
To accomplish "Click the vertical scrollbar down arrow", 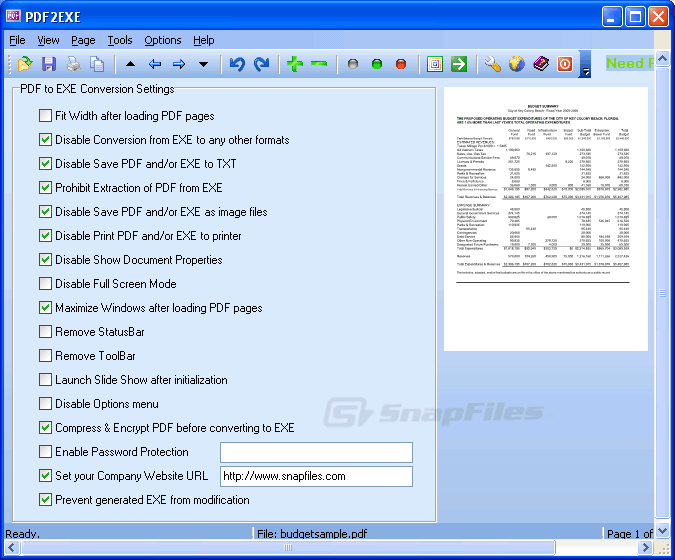I will pyautogui.click(x=662, y=531).
